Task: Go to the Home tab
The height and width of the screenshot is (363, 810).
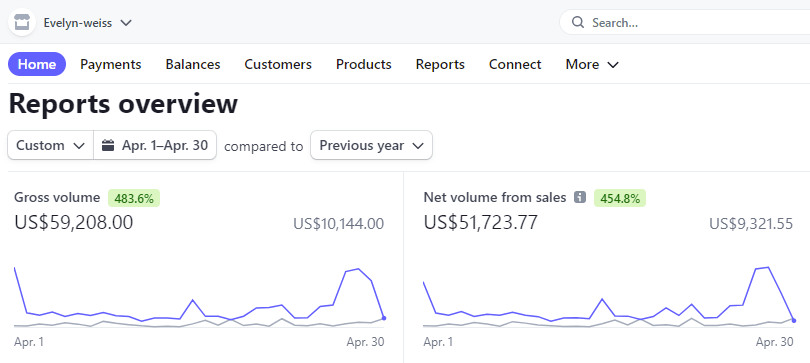Action: point(37,65)
